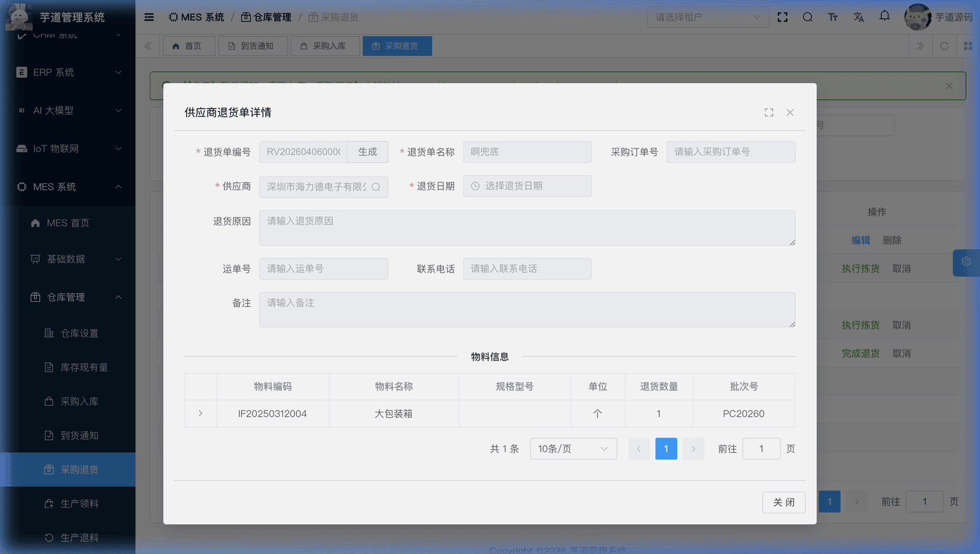Change page size via the 10条/页 dropdown

[x=573, y=448]
